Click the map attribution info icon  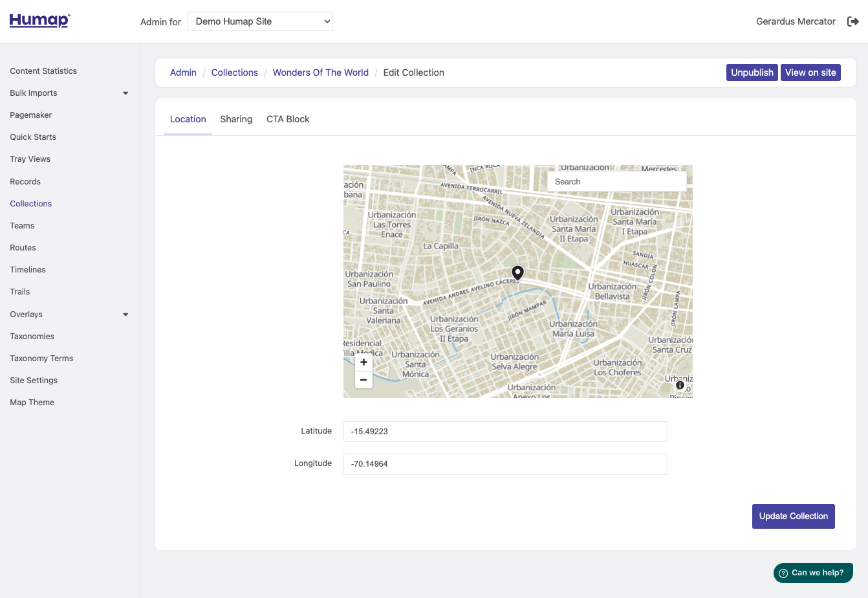680,384
